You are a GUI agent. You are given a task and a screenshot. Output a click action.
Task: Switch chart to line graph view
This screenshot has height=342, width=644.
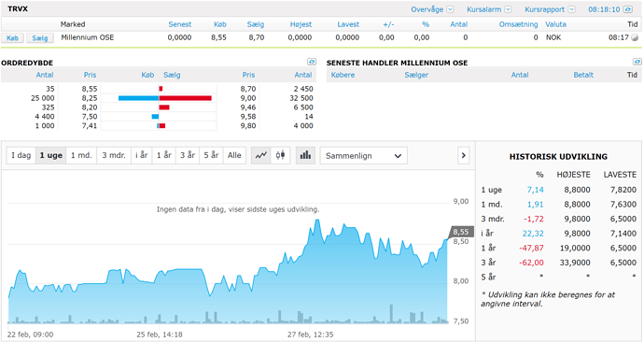click(260, 155)
